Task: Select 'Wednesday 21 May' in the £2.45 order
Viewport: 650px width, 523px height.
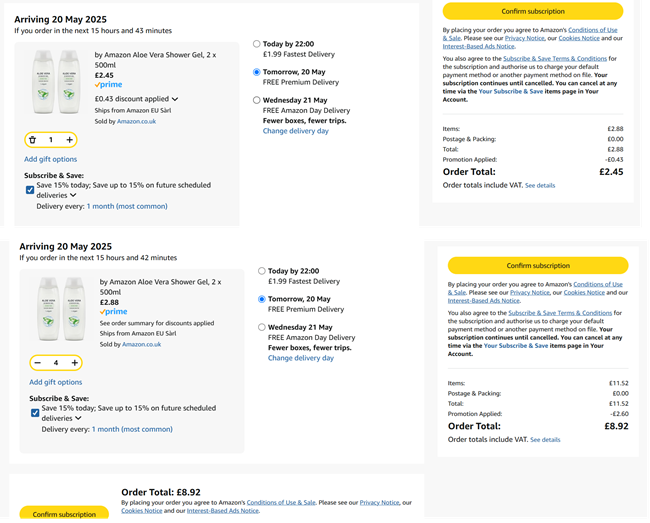Action: 257,100
